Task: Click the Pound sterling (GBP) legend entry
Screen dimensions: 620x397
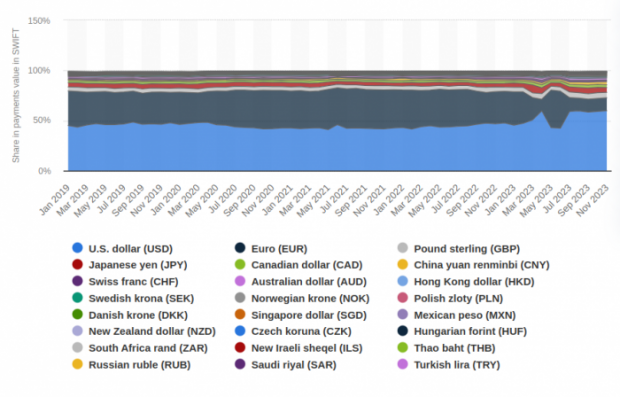Action: coord(459,249)
